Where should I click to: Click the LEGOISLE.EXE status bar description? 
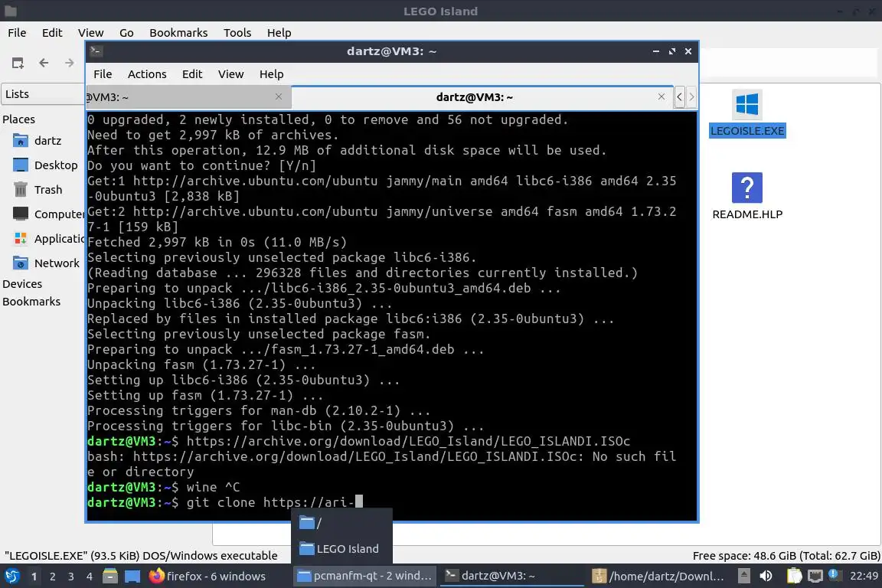pyautogui.click(x=141, y=556)
